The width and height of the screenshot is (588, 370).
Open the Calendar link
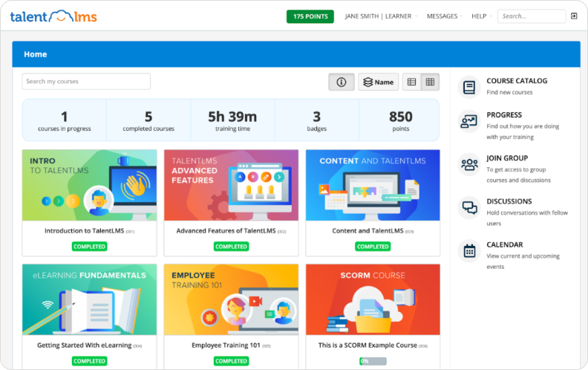504,244
